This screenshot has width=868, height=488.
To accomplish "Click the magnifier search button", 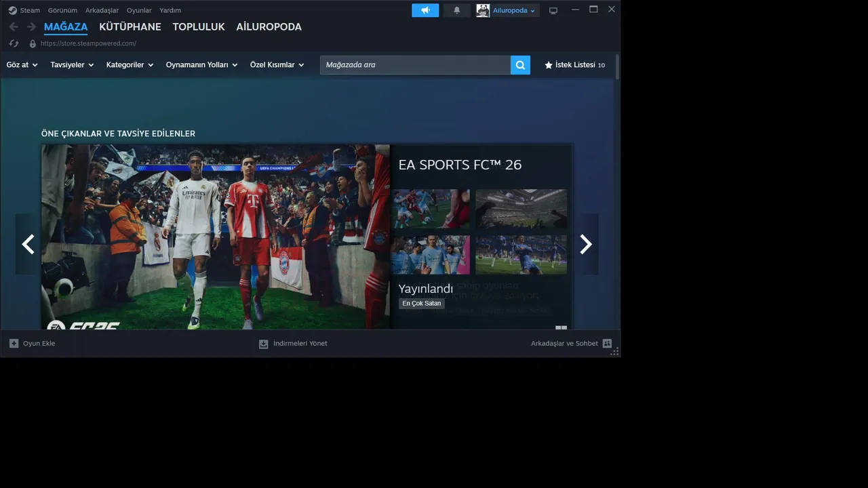I will pos(520,65).
